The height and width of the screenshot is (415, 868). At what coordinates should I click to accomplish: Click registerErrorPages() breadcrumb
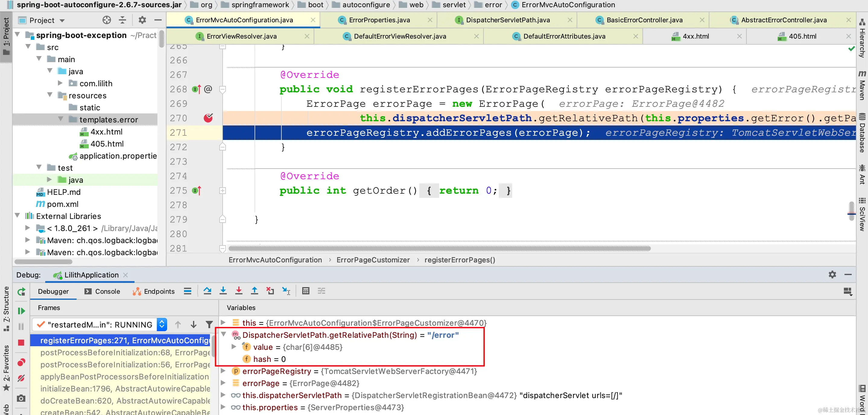coord(460,260)
